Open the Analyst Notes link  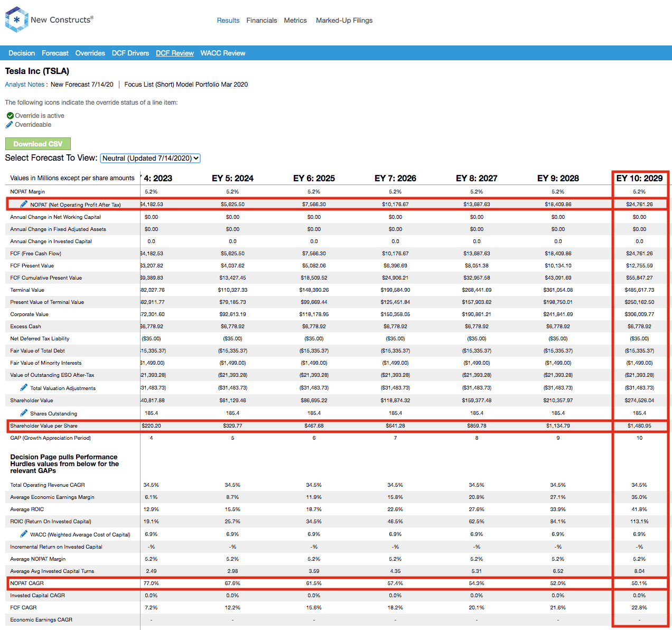(25, 84)
